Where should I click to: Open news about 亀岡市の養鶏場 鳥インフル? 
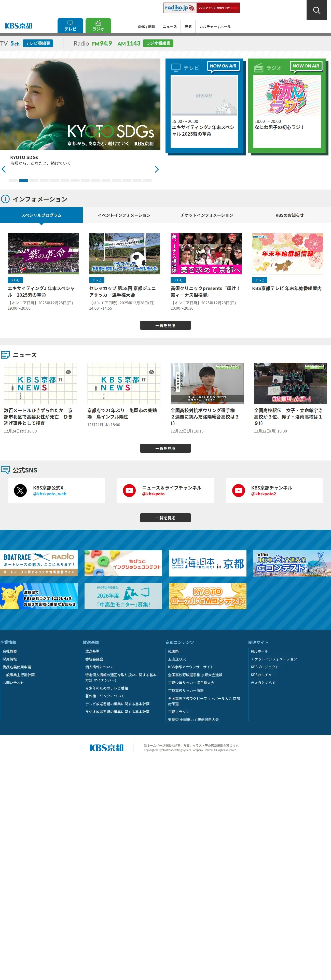(x=123, y=414)
